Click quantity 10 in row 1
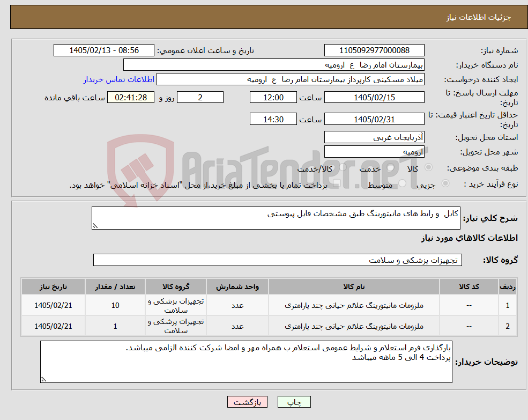Viewport: 528px width, 420px height. coord(115,305)
